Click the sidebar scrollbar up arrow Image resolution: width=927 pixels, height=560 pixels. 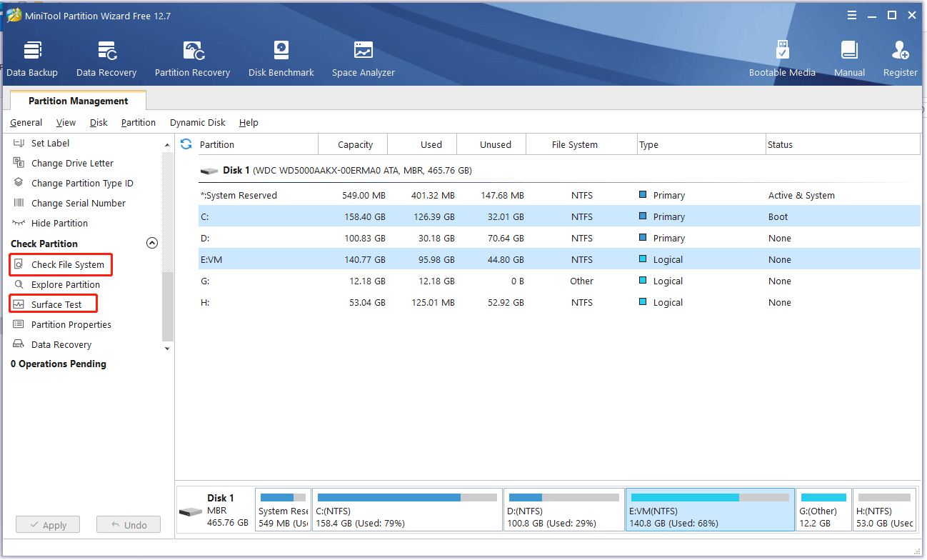coord(168,144)
